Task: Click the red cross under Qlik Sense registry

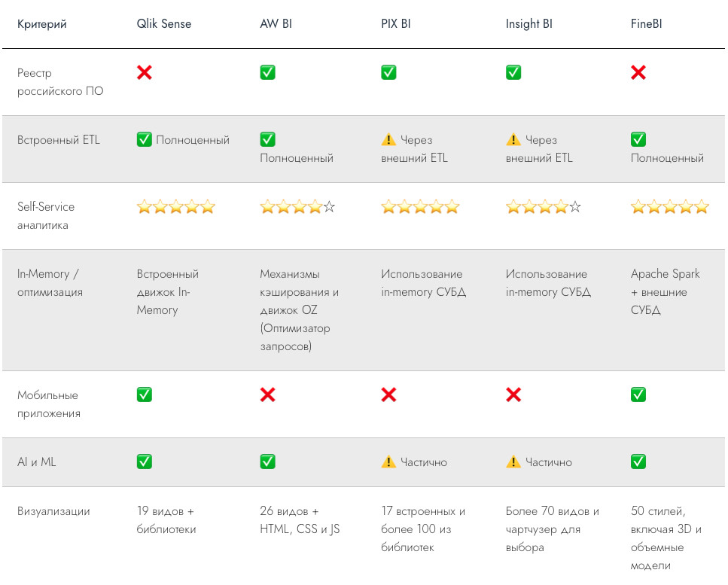Action: pos(145,72)
